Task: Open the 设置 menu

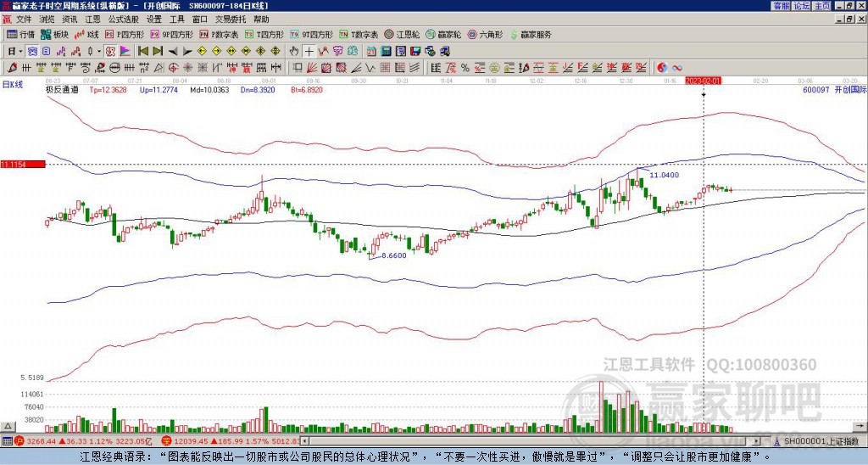Action: [x=154, y=20]
